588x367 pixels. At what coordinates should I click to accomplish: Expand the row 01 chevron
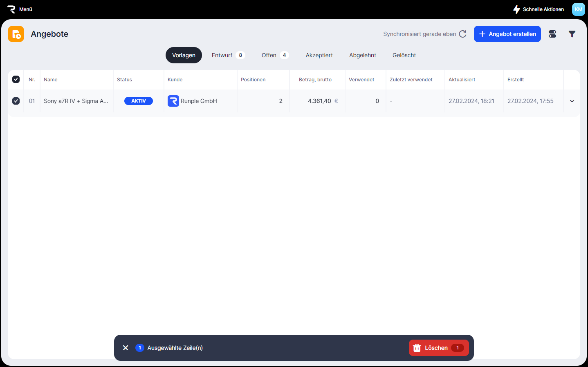pos(572,101)
